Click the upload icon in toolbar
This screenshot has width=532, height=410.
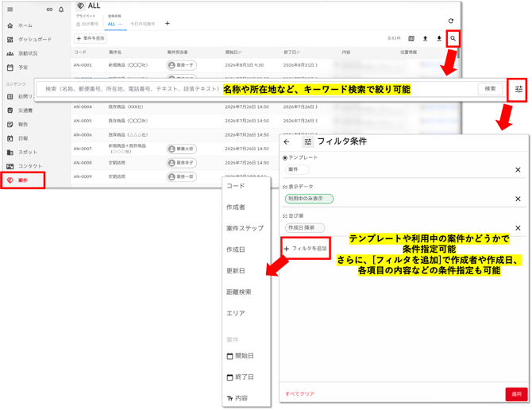[425, 38]
